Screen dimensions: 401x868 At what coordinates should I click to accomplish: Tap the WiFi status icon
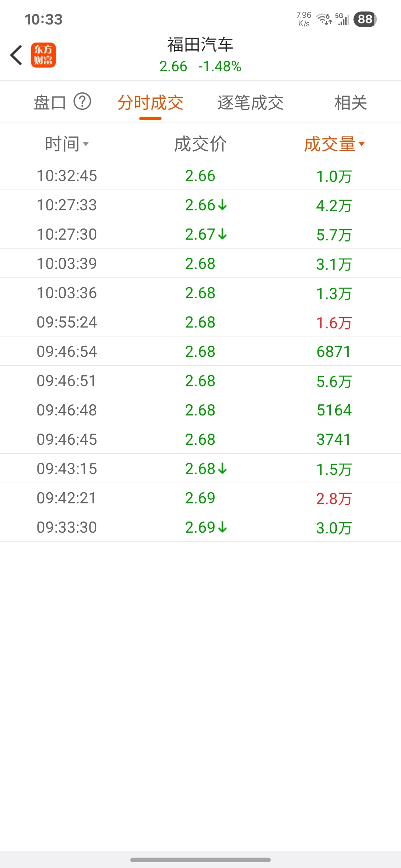tap(324, 19)
